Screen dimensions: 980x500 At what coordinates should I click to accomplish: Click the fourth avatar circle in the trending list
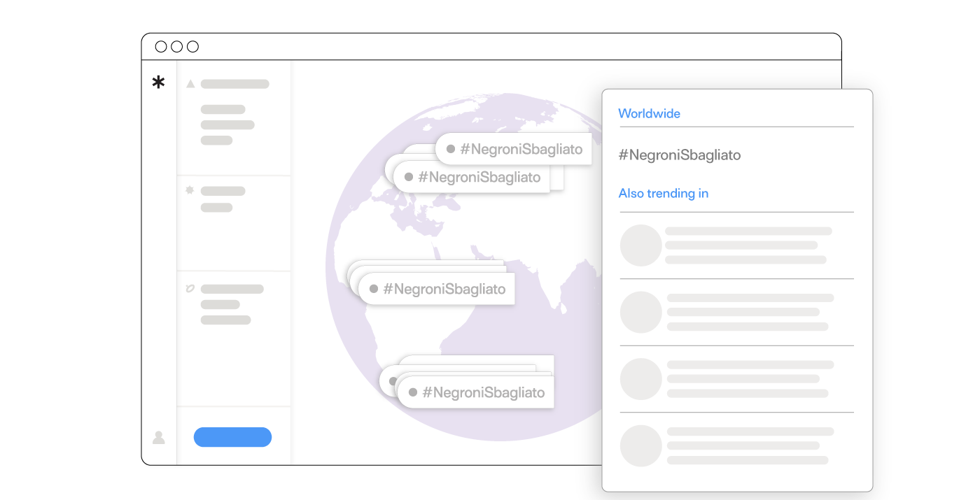click(x=640, y=445)
